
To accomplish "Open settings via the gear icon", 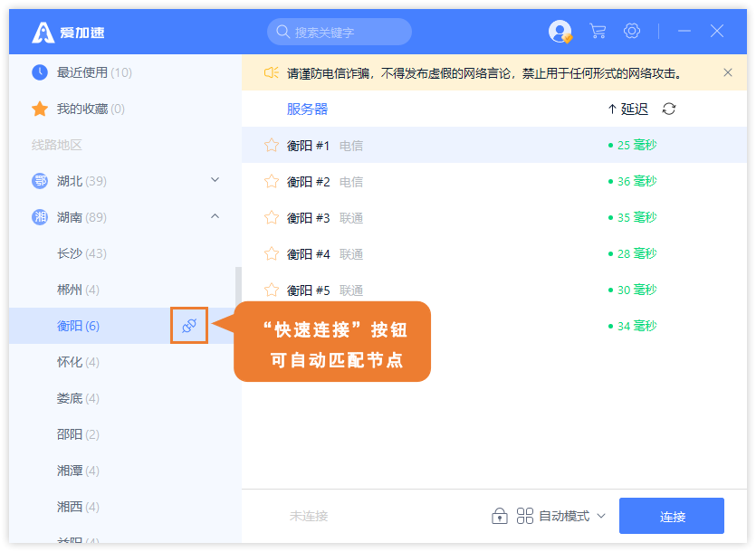I will (x=632, y=32).
